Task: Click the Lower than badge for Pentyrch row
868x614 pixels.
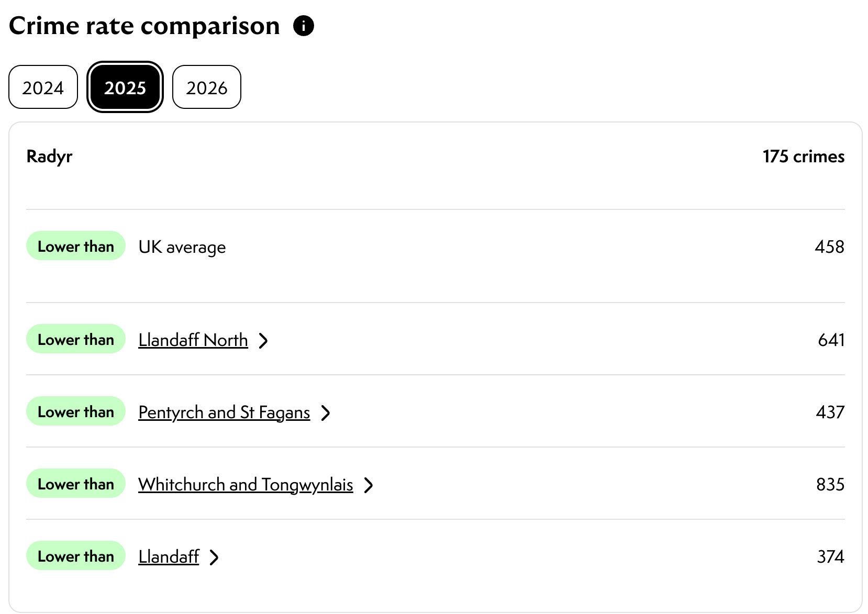Action: 76,411
